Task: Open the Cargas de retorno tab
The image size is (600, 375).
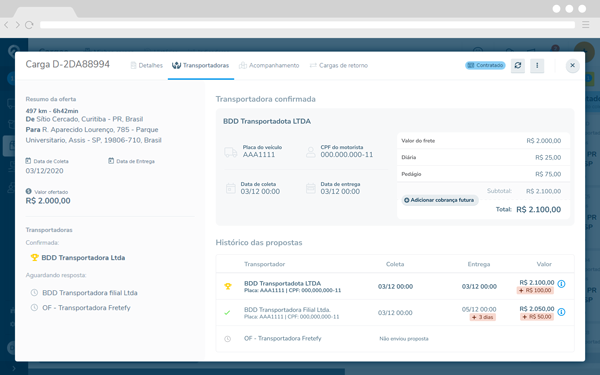Action: pos(339,65)
